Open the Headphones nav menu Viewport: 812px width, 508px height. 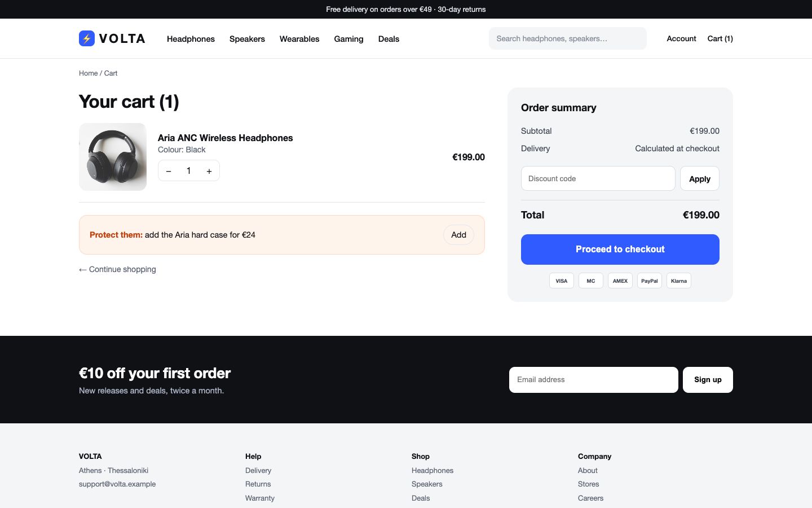(x=191, y=39)
